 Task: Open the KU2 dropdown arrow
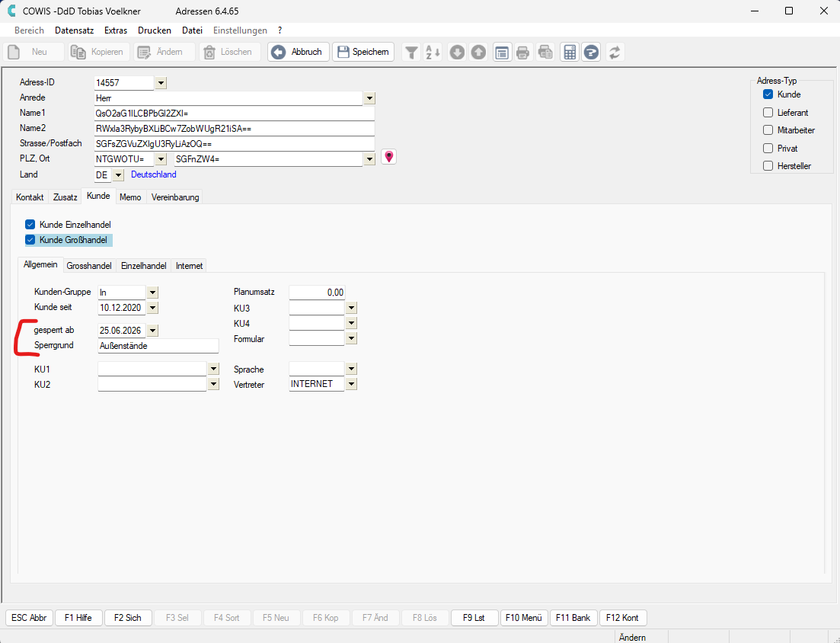tap(214, 384)
